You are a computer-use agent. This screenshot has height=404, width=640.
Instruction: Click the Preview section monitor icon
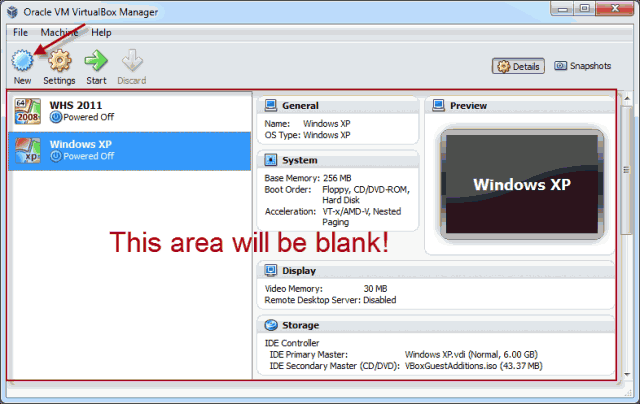[x=438, y=105]
